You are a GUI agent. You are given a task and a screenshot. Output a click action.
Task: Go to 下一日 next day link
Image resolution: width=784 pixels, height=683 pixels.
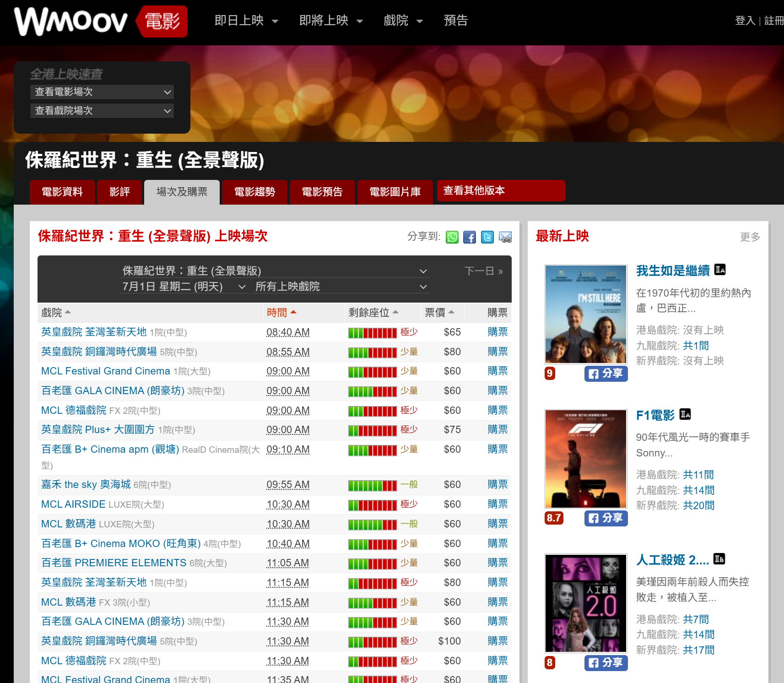[484, 271]
